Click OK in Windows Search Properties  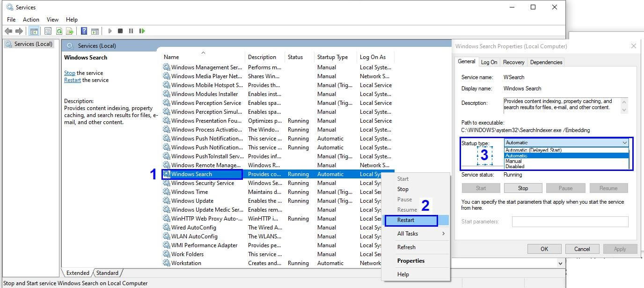pos(544,249)
